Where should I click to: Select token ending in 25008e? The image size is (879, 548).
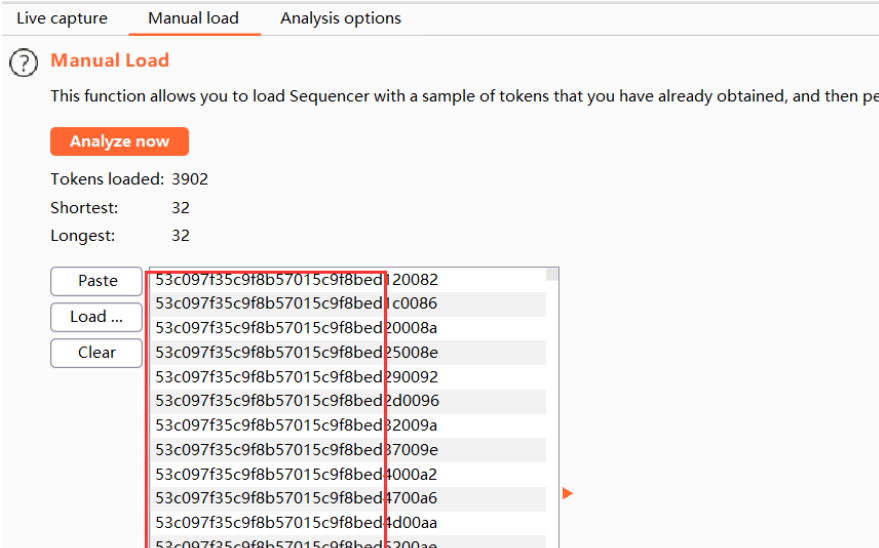tap(348, 352)
